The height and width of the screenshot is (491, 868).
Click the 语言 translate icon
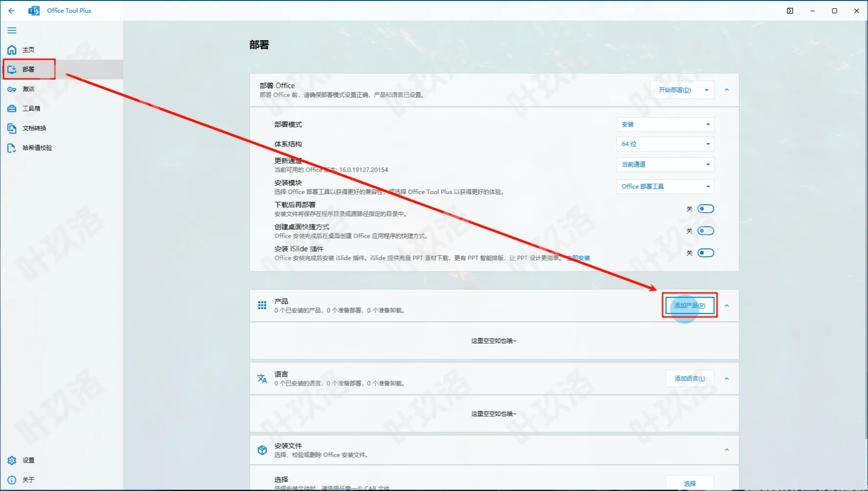point(262,378)
